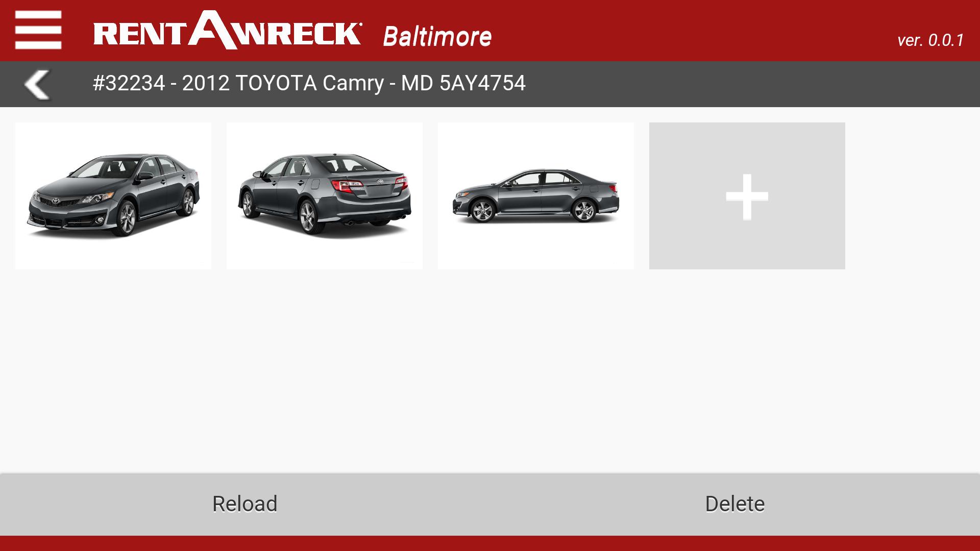Select the side-profile Camry photo

[536, 196]
